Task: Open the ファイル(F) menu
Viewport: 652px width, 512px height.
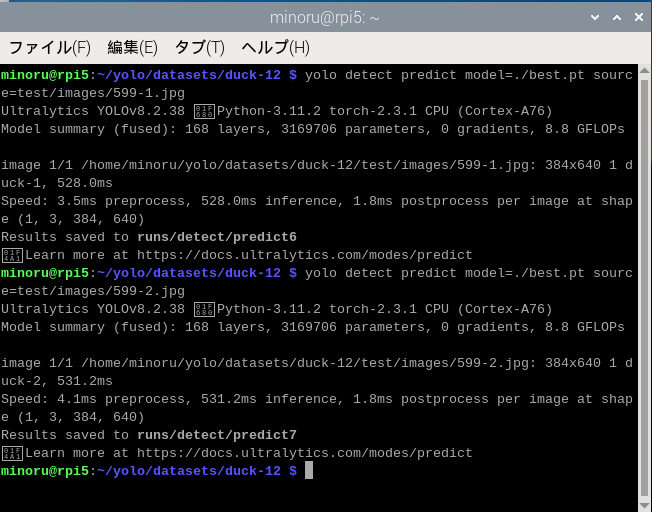Action: pyautogui.click(x=50, y=48)
